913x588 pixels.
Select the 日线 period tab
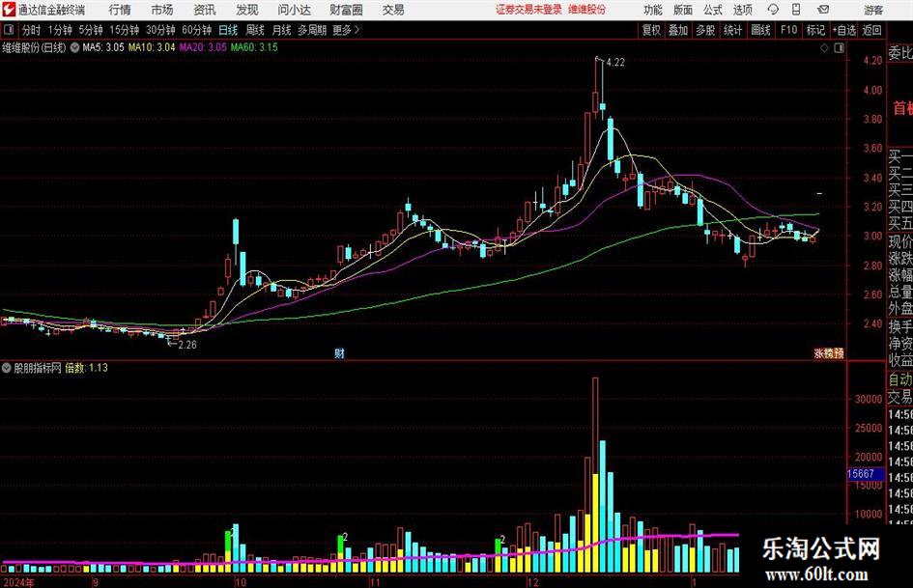point(228,30)
